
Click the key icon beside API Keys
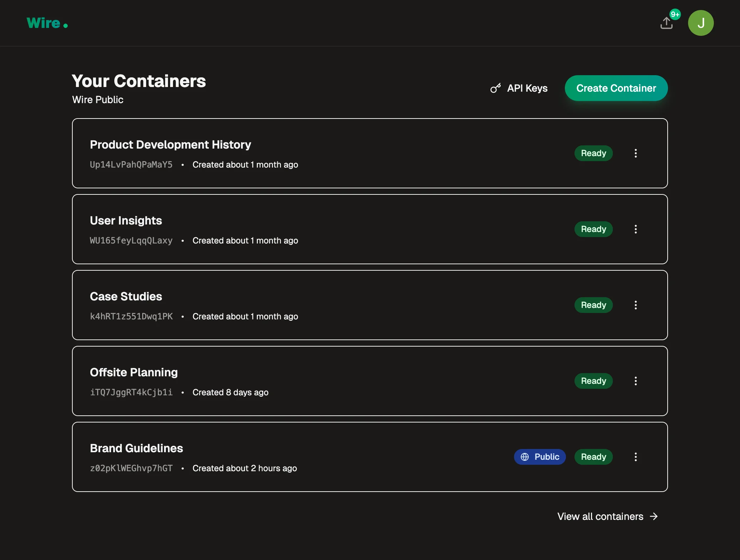496,88
